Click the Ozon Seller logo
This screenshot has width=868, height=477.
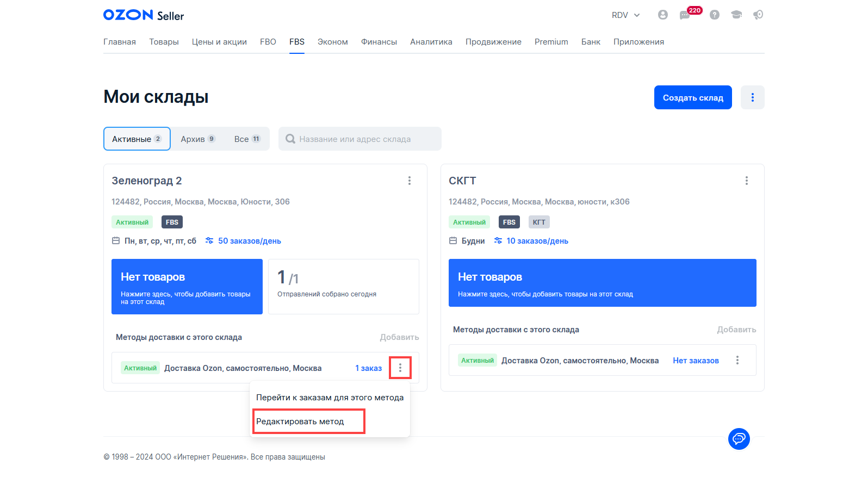144,15
